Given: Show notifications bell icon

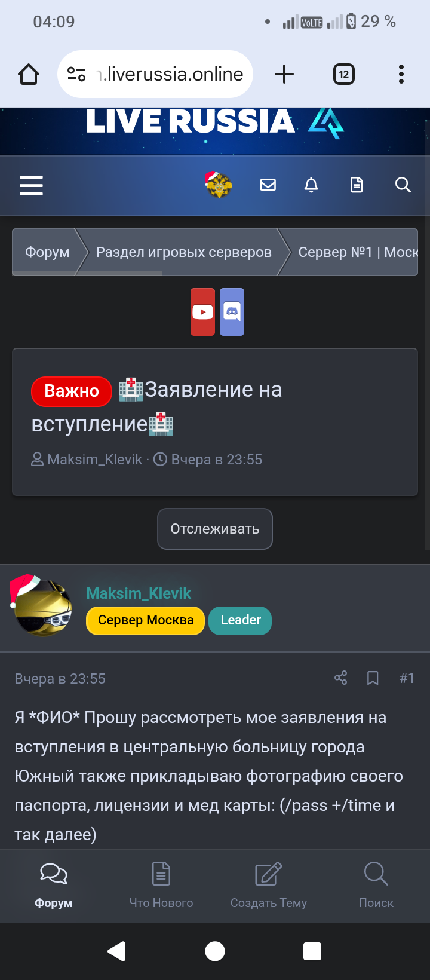Looking at the screenshot, I should pyautogui.click(x=311, y=185).
